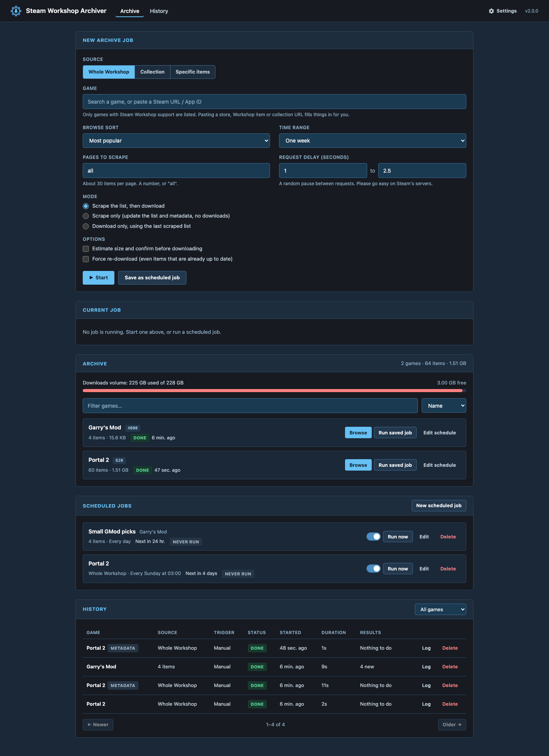Run the Small GMod picks job now
549x756 pixels.
(x=398, y=537)
